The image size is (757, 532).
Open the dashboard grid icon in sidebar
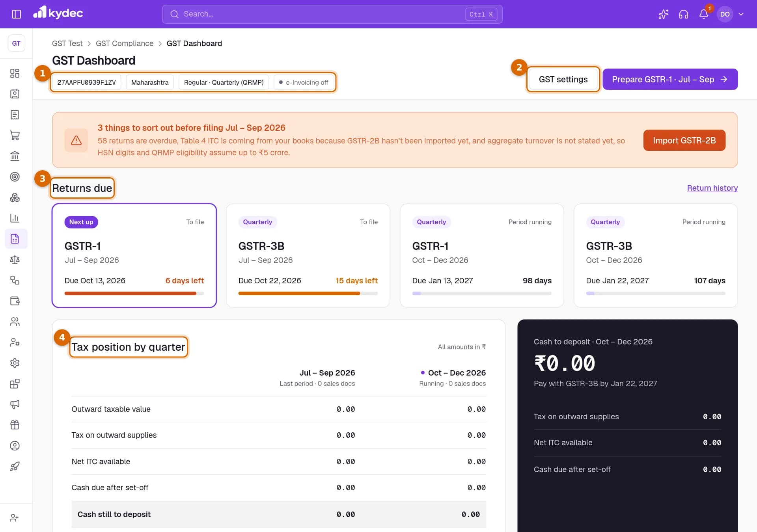(x=15, y=73)
